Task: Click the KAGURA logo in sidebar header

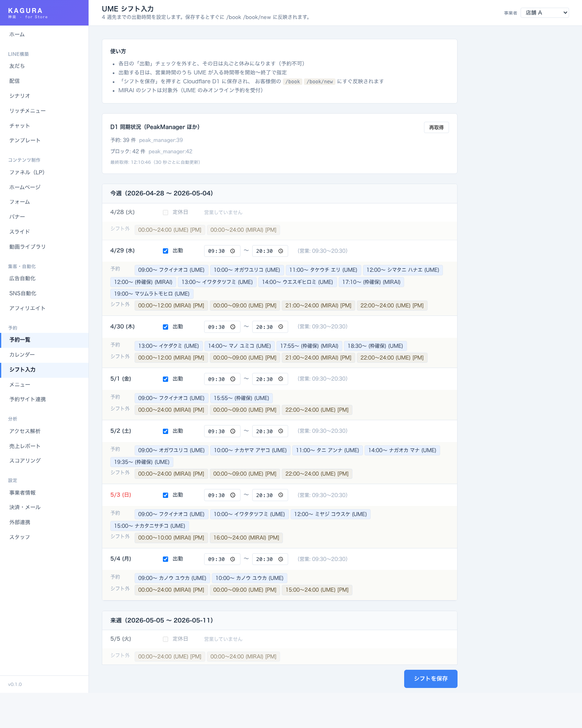Action: coord(25,11)
